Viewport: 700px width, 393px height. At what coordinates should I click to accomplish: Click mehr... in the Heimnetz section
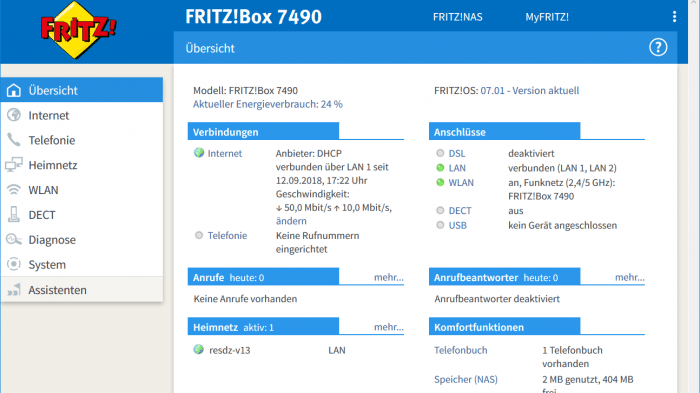click(x=388, y=327)
